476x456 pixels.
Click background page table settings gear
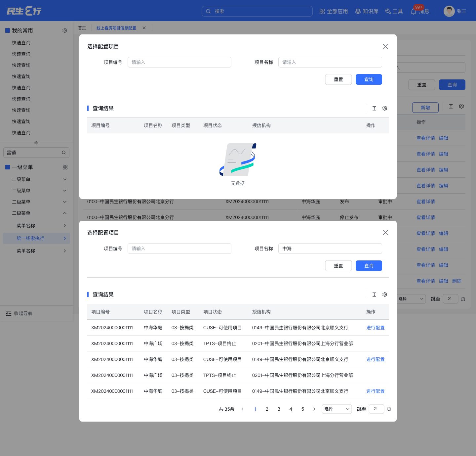(461, 106)
